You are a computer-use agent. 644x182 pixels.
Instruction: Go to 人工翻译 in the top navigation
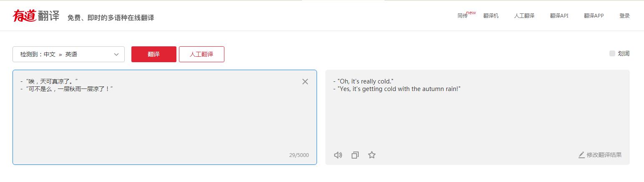coord(524,16)
